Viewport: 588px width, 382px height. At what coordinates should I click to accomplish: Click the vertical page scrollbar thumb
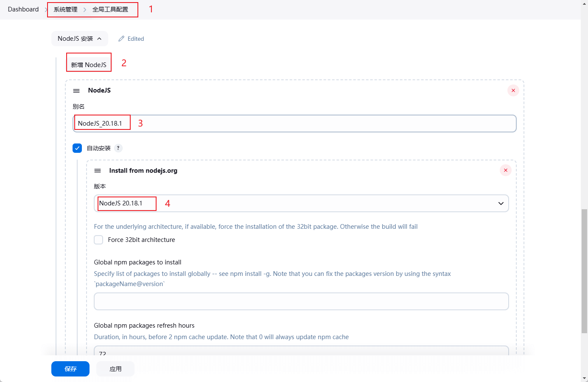pyautogui.click(x=584, y=271)
